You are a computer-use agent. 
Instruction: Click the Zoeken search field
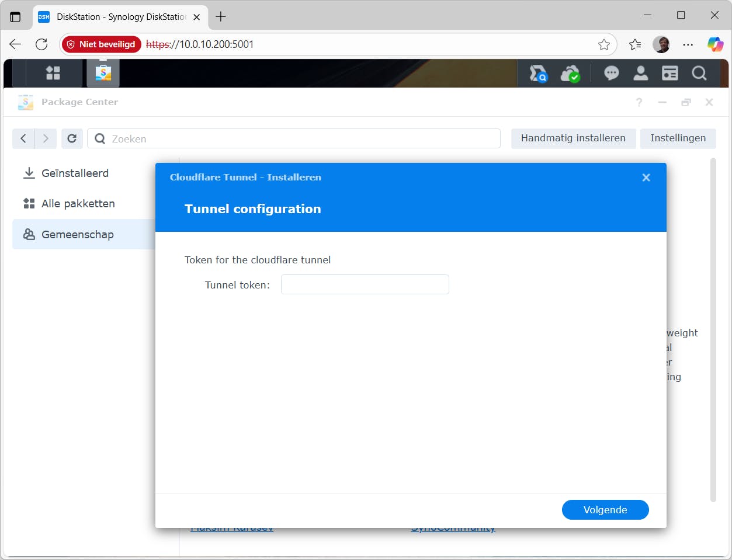(294, 138)
